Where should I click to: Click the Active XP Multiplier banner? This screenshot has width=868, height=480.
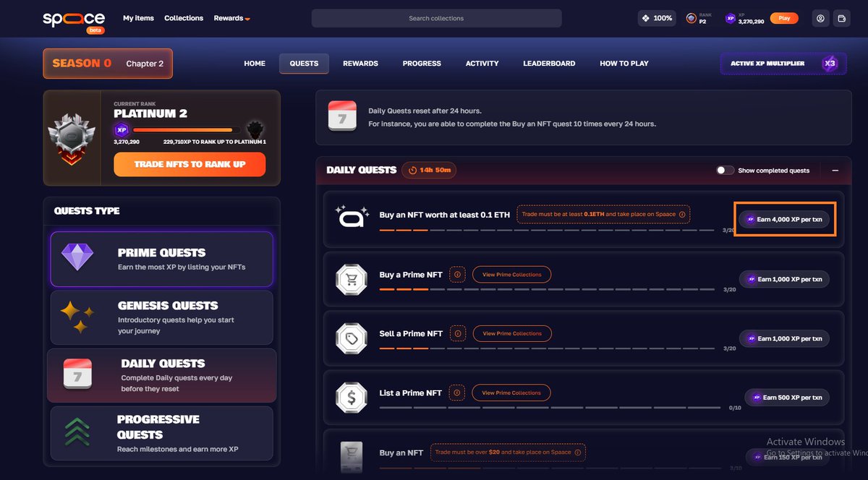pyautogui.click(x=783, y=64)
